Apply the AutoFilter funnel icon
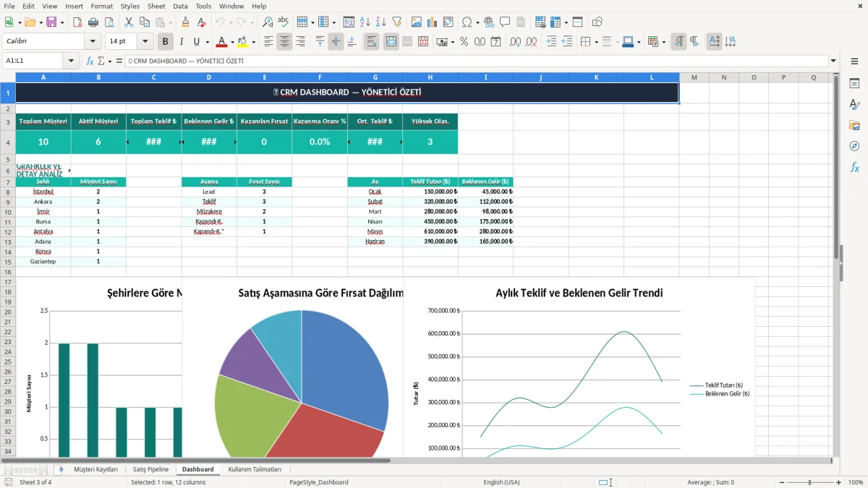This screenshot has height=488, width=868. 396,22
